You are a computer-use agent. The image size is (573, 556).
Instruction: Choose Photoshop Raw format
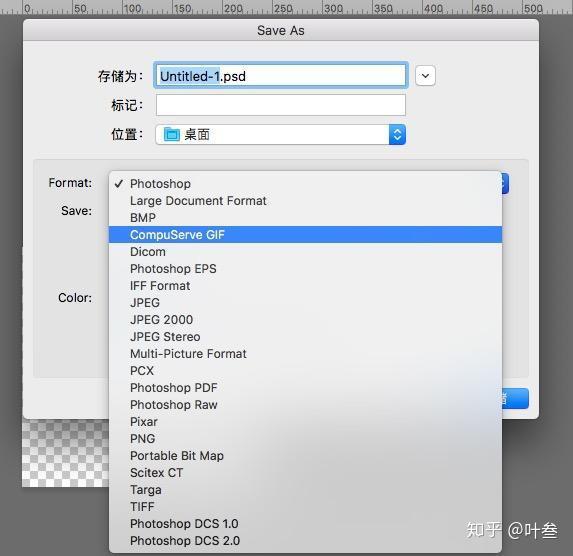(305, 405)
